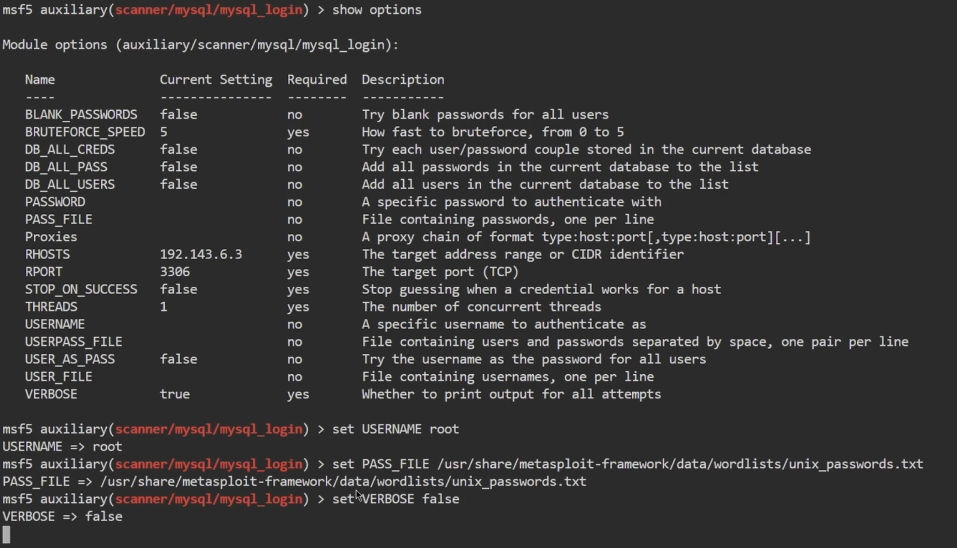The width and height of the screenshot is (957, 548).
Task: Click the 'Description' column header
Action: click(403, 80)
